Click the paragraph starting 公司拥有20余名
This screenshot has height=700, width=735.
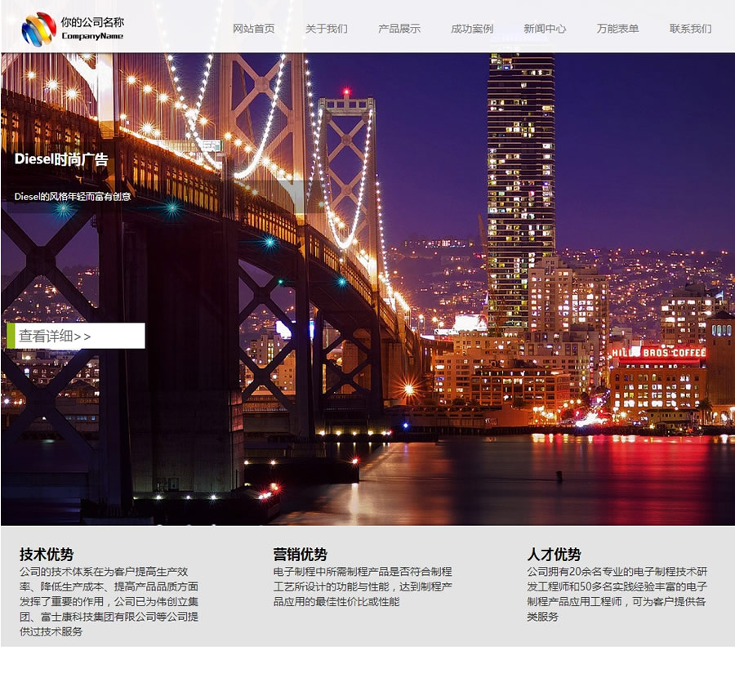617,594
